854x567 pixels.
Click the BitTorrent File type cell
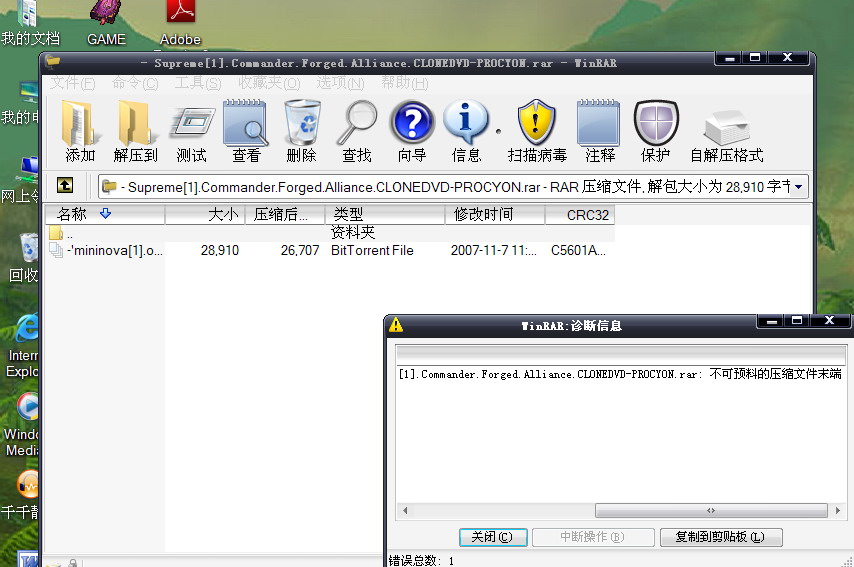[x=373, y=251]
